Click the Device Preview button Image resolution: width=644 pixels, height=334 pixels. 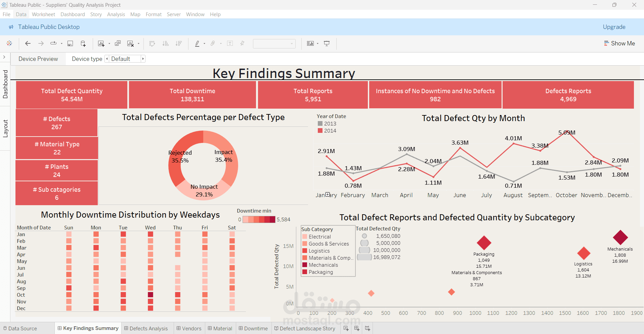(x=38, y=59)
